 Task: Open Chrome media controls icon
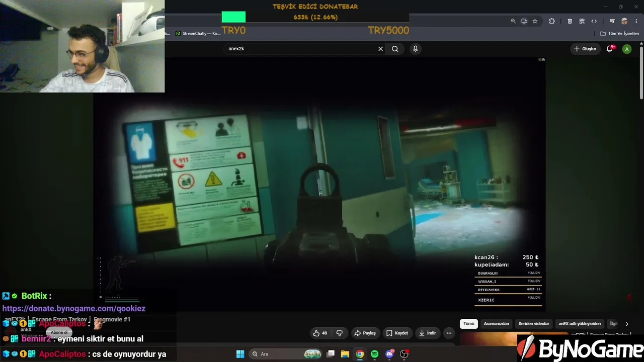[x=612, y=21]
